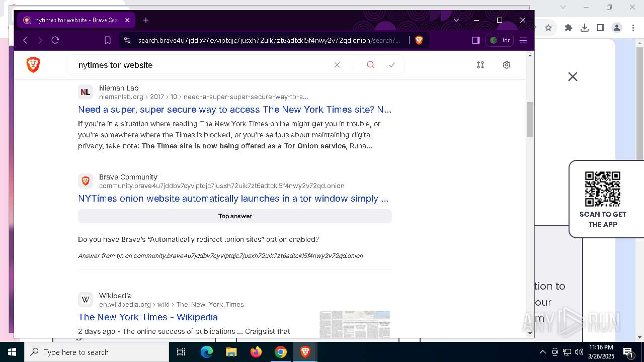This screenshot has width=644, height=362.
Task: Open network icon in system tray
Action: click(567, 352)
